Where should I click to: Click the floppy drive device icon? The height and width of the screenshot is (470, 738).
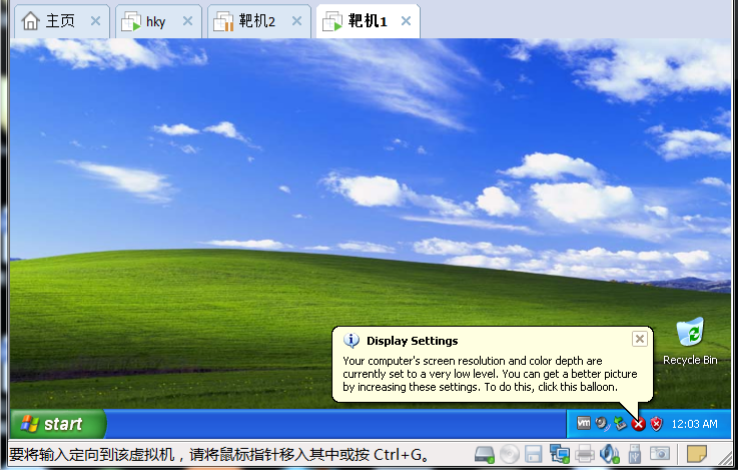pos(534,454)
